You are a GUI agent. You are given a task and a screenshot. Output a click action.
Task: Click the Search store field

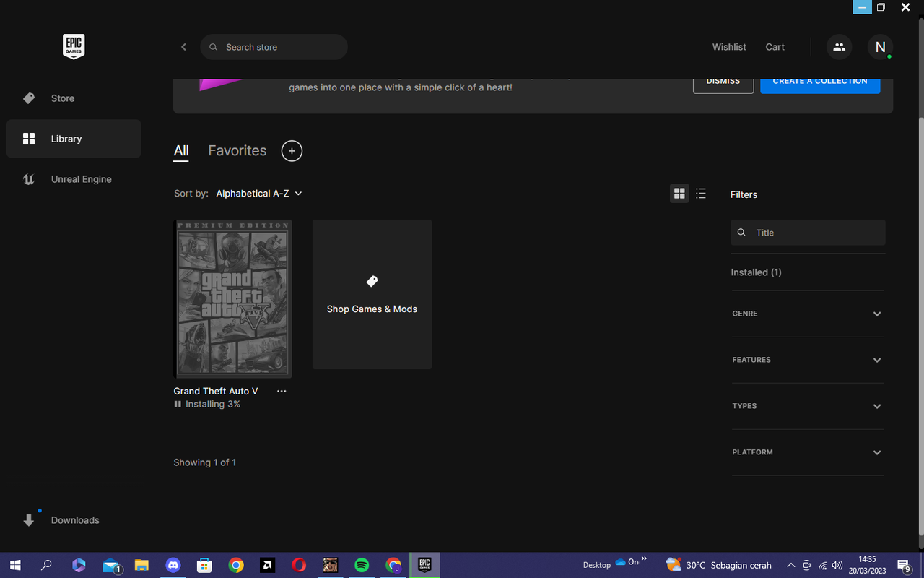(274, 47)
